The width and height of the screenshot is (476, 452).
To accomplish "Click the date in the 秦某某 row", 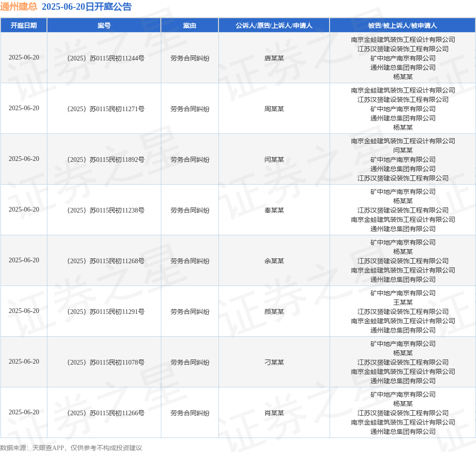I will (24, 210).
